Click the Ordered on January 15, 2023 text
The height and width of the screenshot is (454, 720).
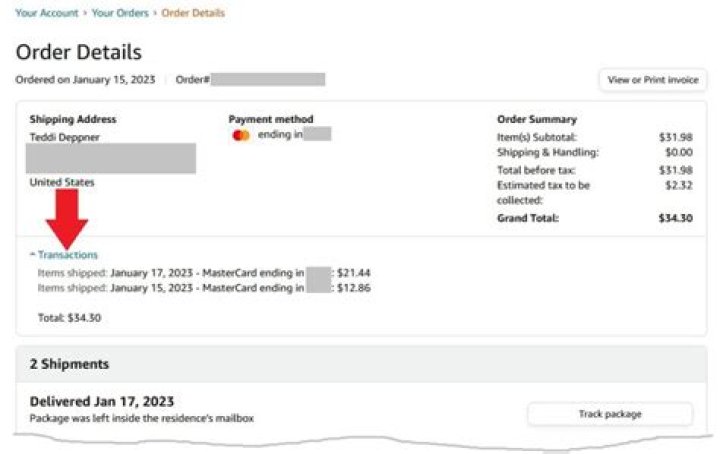click(x=85, y=80)
